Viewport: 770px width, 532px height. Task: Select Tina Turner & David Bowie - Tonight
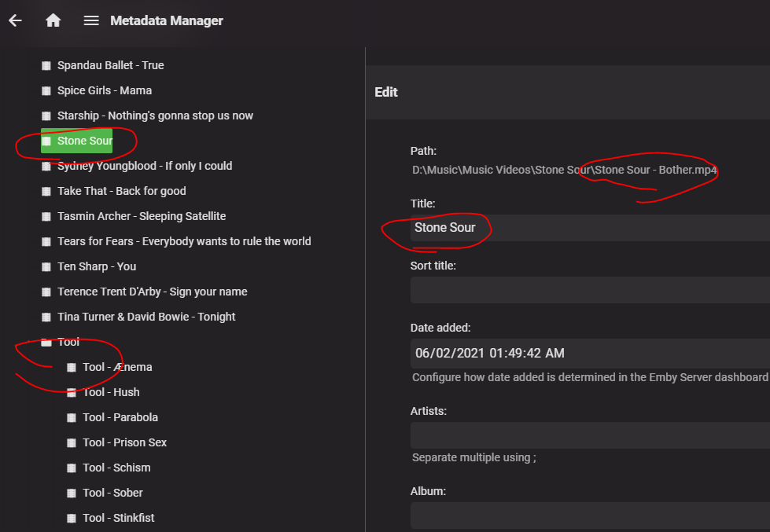146,317
